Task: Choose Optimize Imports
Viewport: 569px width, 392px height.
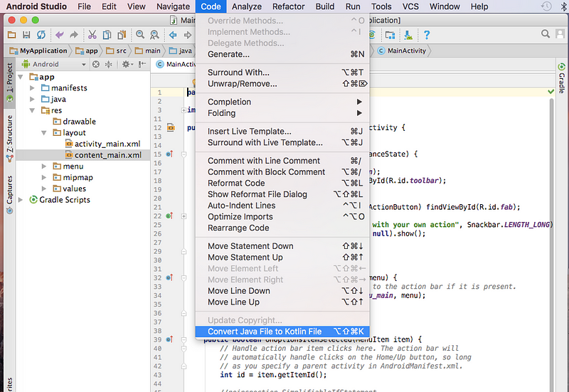Action: point(282,217)
